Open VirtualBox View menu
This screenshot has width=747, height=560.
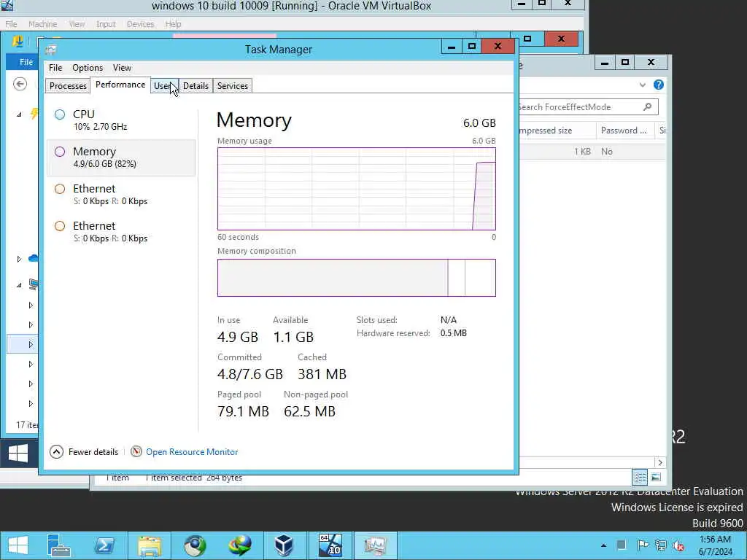click(x=76, y=24)
